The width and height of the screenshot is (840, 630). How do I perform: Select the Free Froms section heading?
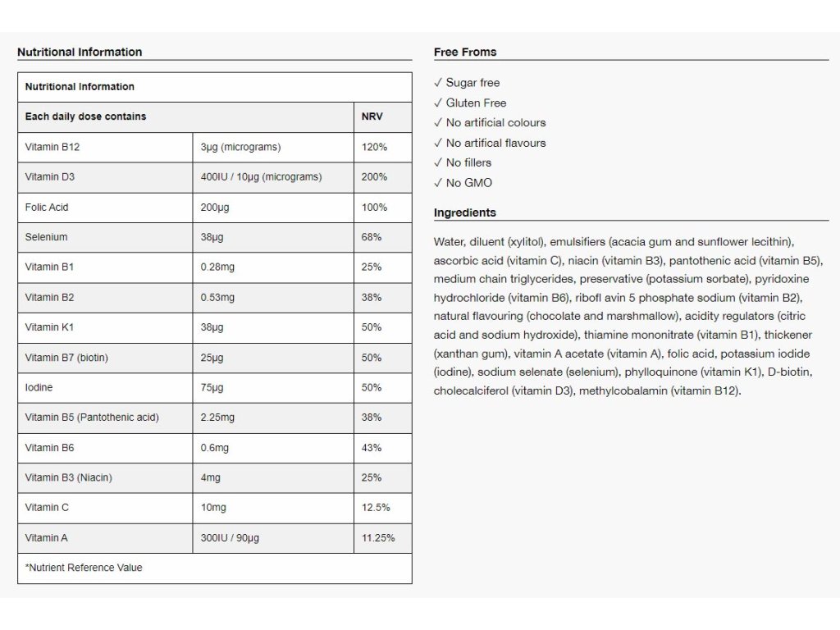(x=465, y=52)
